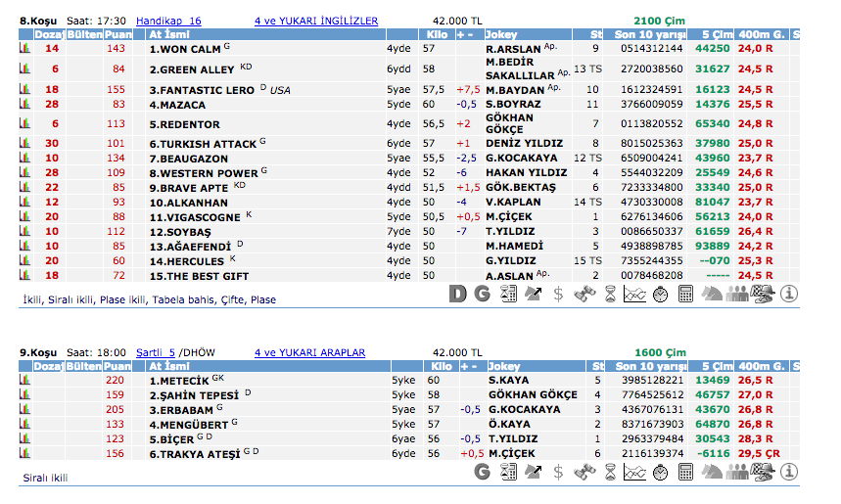
Task: Click the G icon under race 9
Action: (x=482, y=472)
